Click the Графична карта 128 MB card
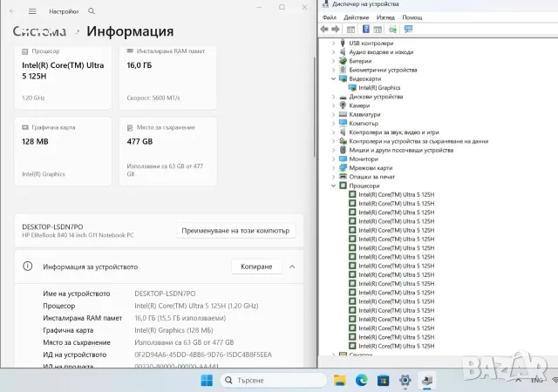 [63, 152]
